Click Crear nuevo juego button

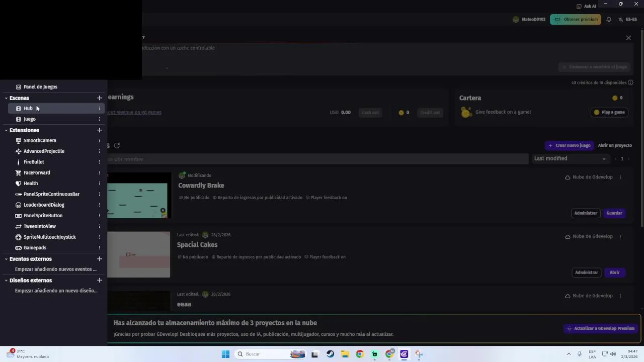coord(570,145)
